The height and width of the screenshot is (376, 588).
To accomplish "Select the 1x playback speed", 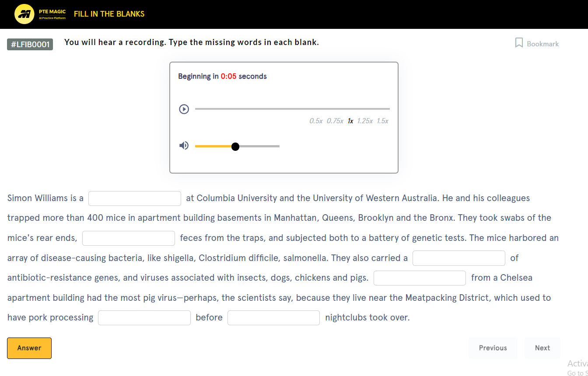I will tap(350, 121).
